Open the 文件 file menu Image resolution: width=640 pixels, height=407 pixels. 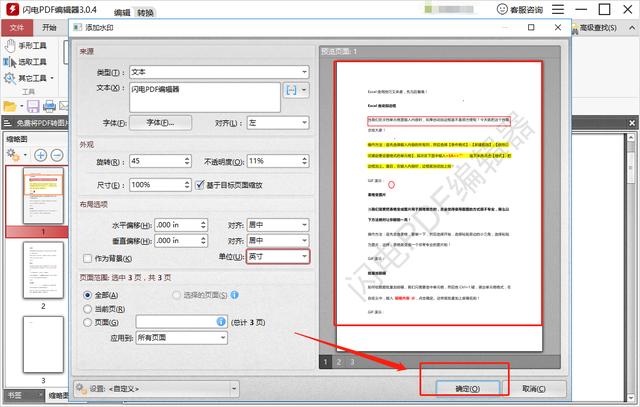(17, 28)
